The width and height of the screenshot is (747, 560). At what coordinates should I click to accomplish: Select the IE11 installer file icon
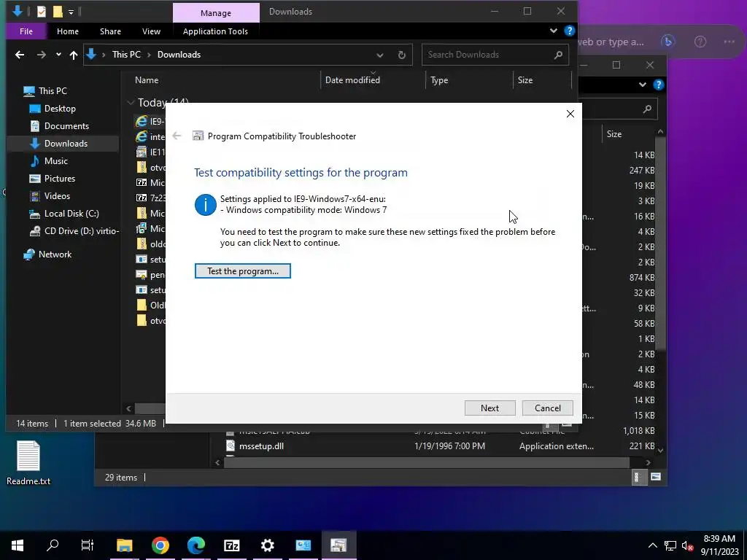tap(142, 152)
